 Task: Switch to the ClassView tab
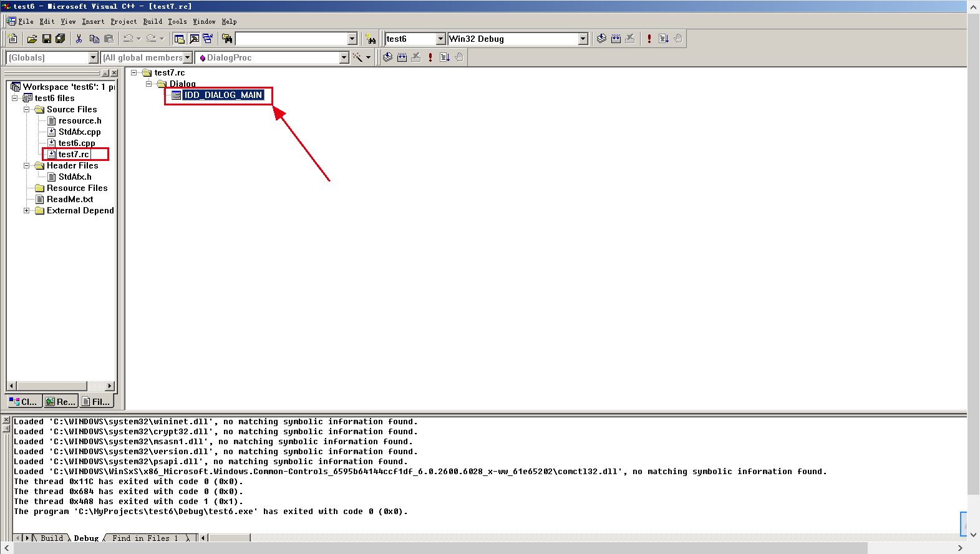click(x=24, y=401)
